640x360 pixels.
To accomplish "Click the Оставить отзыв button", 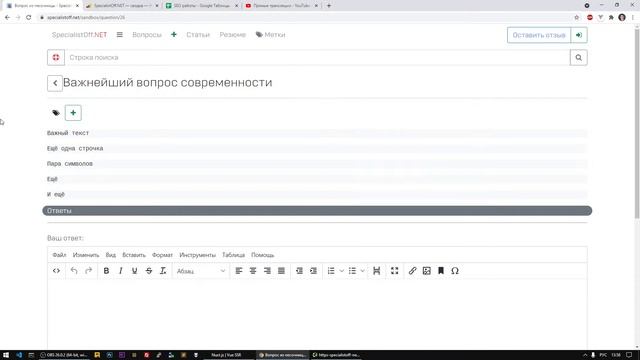I will point(539,35).
